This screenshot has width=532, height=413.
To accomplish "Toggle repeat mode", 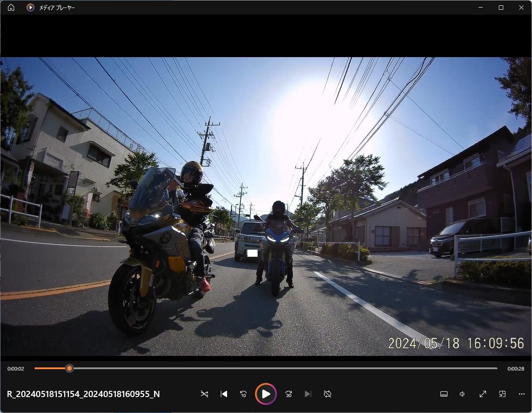I will click(328, 394).
